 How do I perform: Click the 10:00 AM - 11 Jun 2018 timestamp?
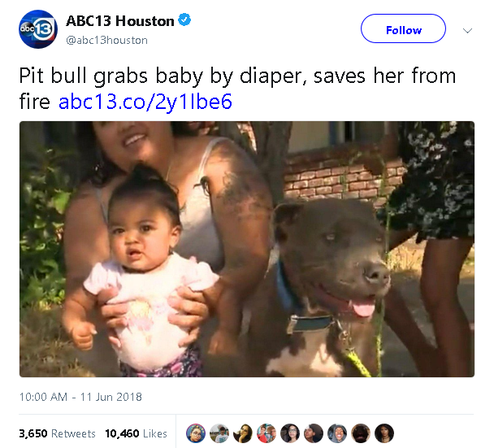point(80,397)
